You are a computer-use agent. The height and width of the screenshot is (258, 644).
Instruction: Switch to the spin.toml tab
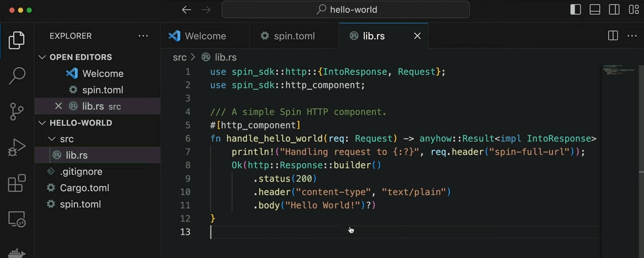click(x=294, y=36)
